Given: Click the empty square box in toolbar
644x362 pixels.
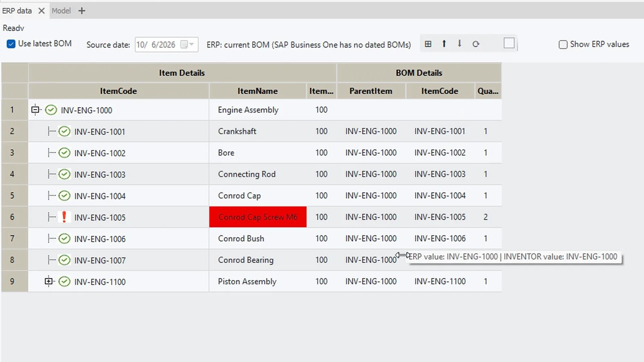Looking at the screenshot, I should point(509,43).
